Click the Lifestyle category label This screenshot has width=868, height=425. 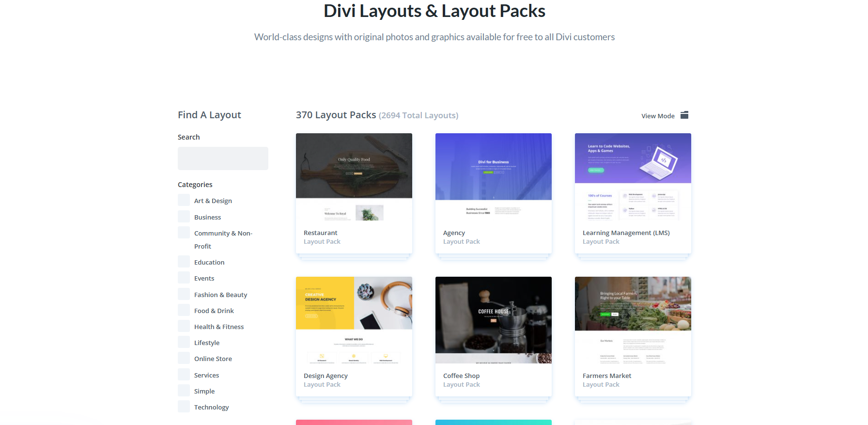[207, 343]
